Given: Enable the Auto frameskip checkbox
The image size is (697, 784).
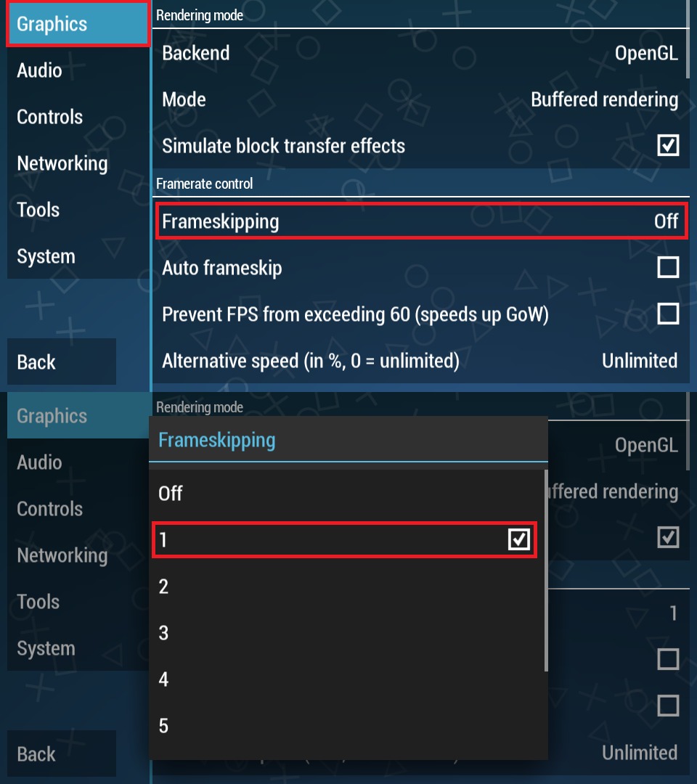Looking at the screenshot, I should pos(667,268).
